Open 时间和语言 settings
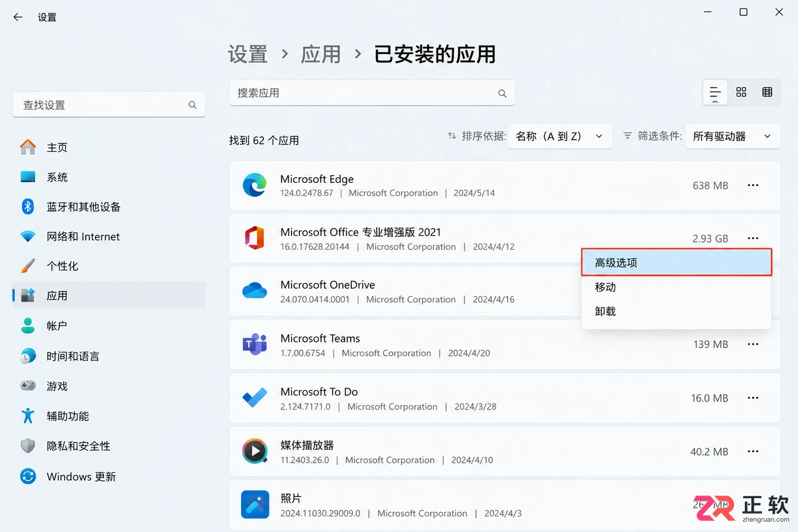 click(x=109, y=356)
